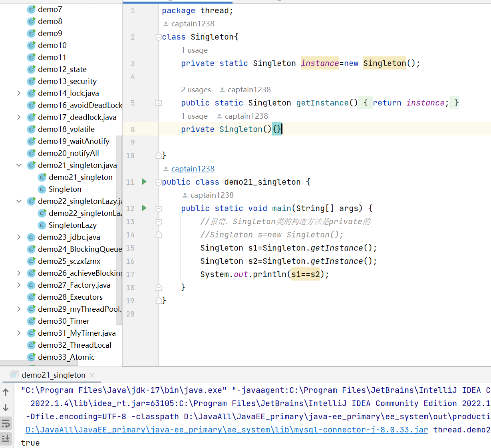
Task: Click the console Up the Stack Trace arrow
Action: point(6,392)
